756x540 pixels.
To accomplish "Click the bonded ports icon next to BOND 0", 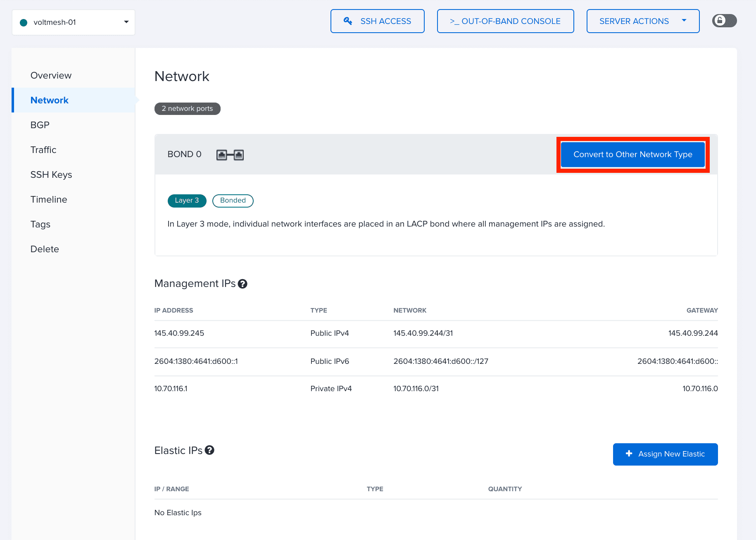I will pyautogui.click(x=230, y=155).
